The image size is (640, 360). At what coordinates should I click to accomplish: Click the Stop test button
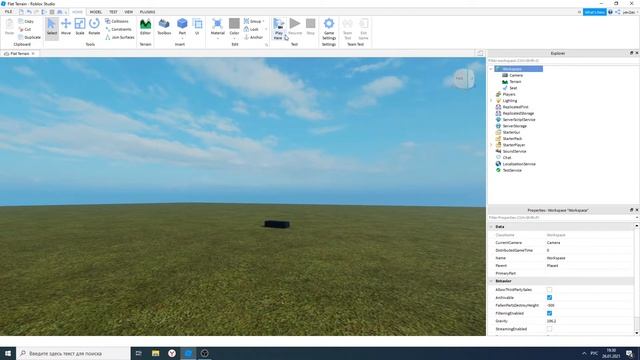pyautogui.click(x=311, y=27)
